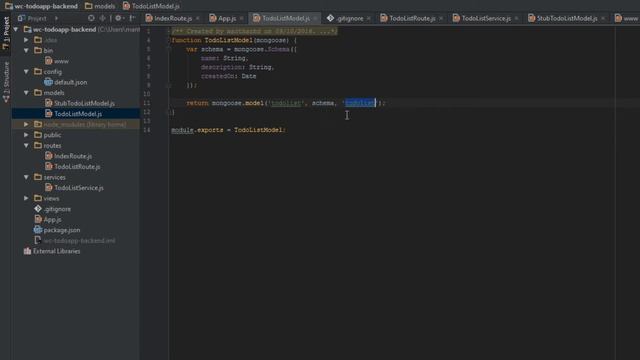
Task: Click 'module.exports' text in the editor
Action: point(197,130)
